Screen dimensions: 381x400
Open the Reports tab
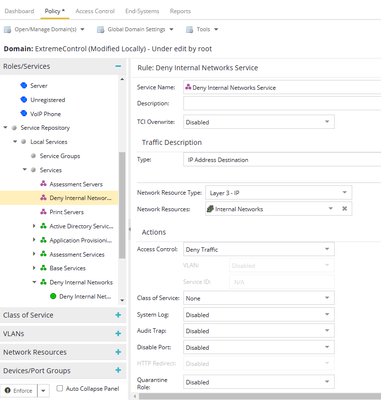pyautogui.click(x=180, y=11)
